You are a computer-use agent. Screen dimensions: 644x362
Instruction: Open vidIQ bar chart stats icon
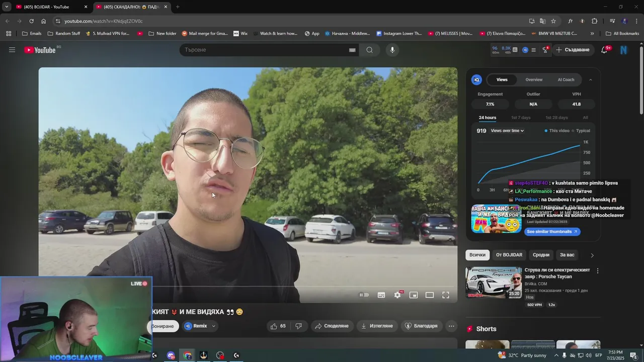[x=515, y=50]
